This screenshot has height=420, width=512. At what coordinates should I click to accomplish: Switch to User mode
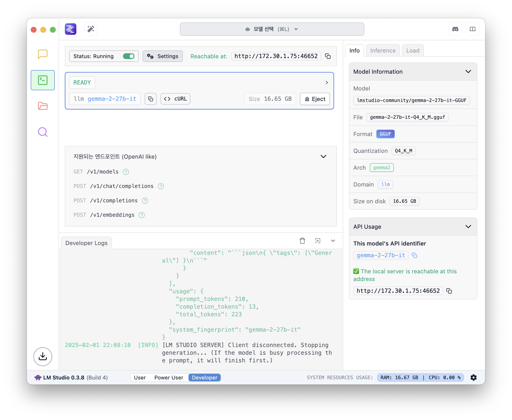coord(140,378)
